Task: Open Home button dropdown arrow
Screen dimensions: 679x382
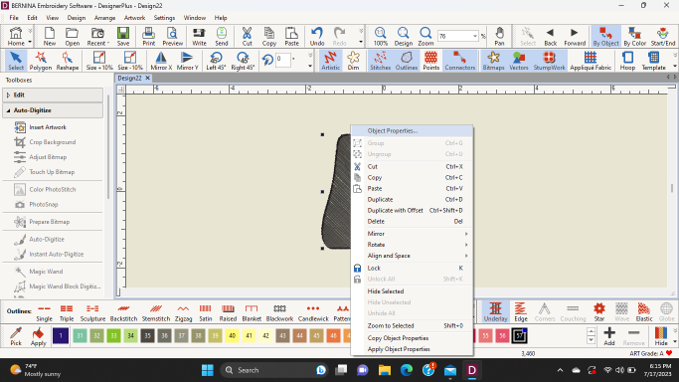Action: point(30,42)
